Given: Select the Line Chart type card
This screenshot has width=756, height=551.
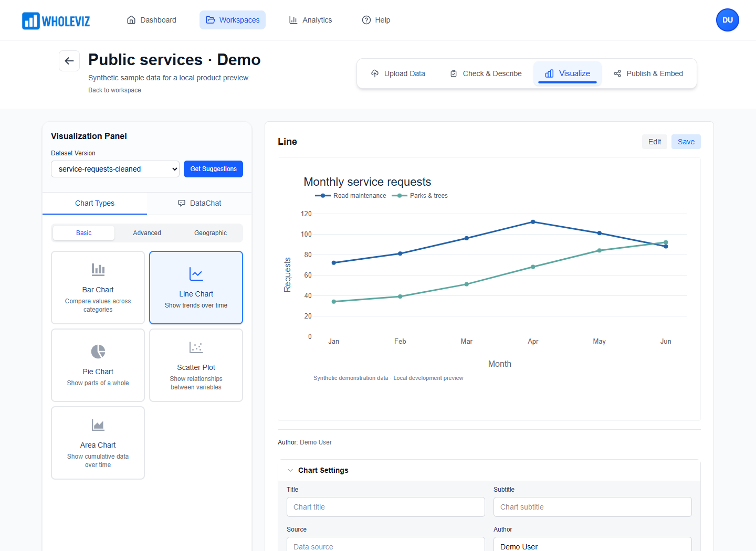Looking at the screenshot, I should pos(196,288).
